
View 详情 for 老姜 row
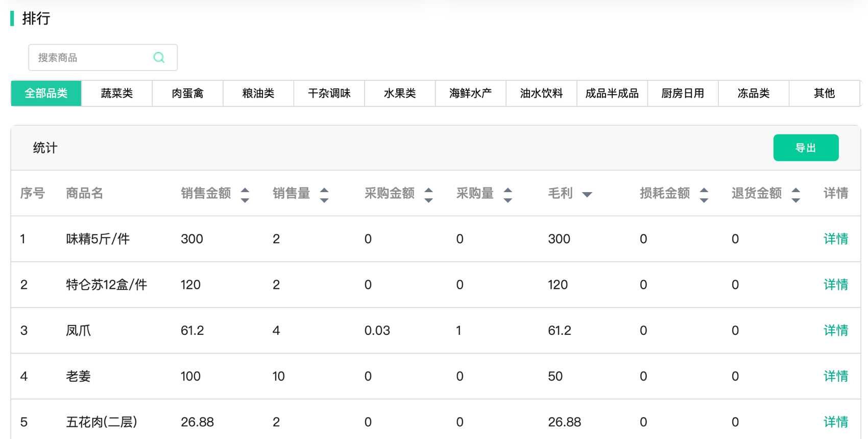click(x=835, y=376)
